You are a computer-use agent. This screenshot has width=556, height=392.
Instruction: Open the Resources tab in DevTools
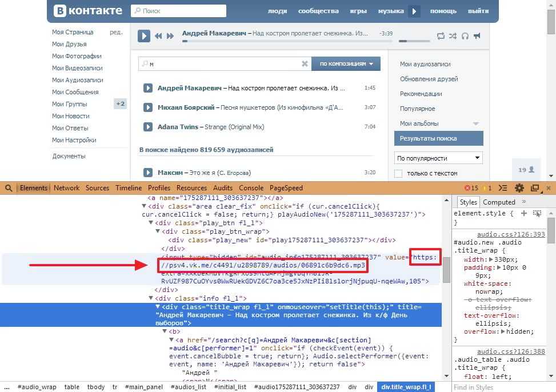click(x=191, y=188)
